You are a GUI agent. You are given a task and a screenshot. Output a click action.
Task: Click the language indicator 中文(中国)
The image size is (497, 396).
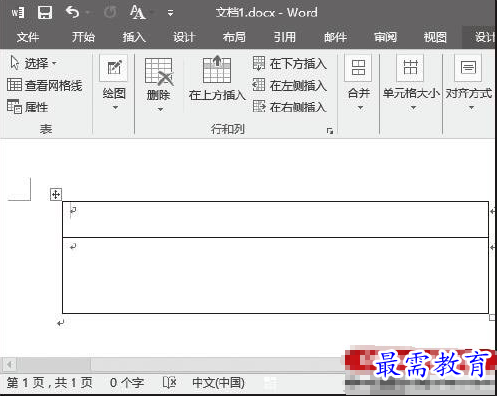[x=218, y=383]
